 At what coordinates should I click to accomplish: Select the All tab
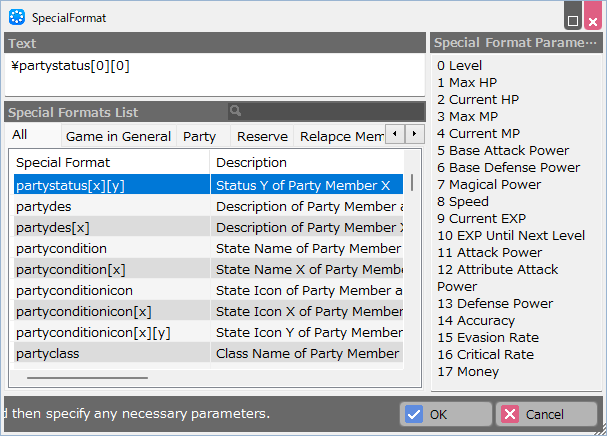point(20,135)
